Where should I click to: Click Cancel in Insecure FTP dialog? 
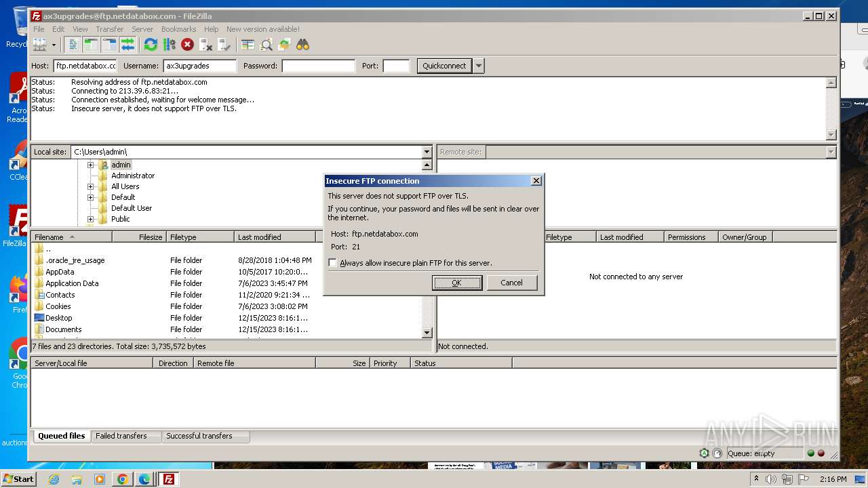click(511, 283)
